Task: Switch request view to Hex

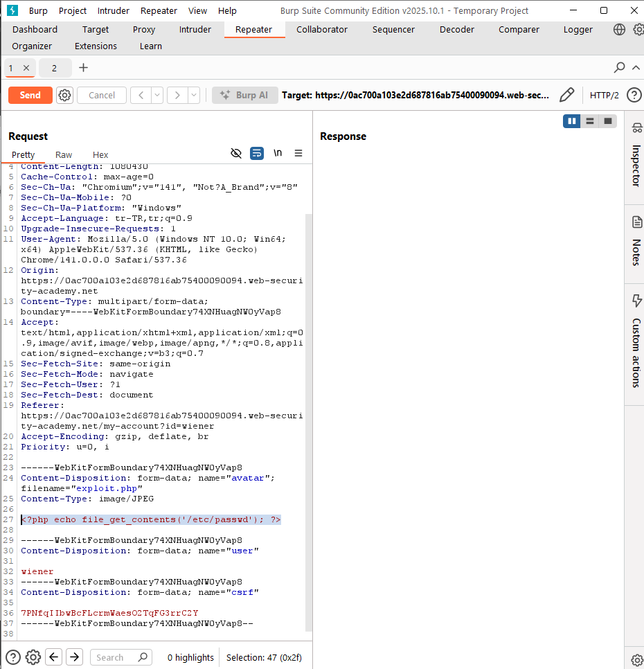Action: [100, 155]
